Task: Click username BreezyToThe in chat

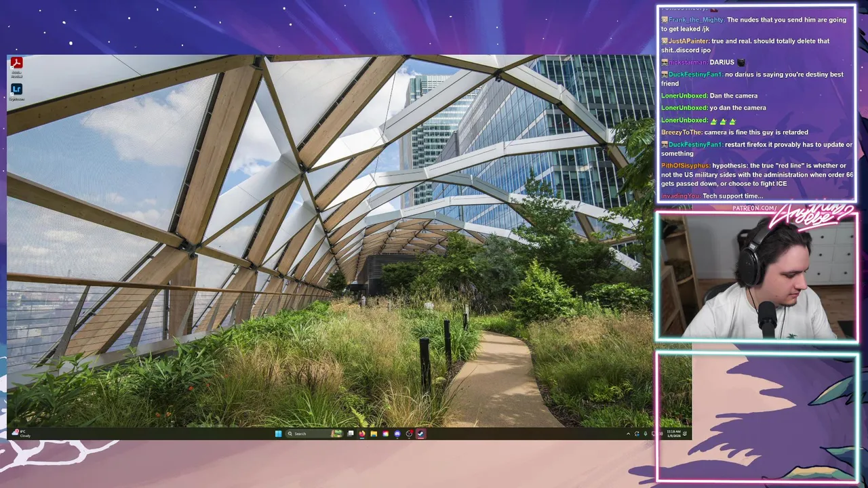Action: point(682,133)
